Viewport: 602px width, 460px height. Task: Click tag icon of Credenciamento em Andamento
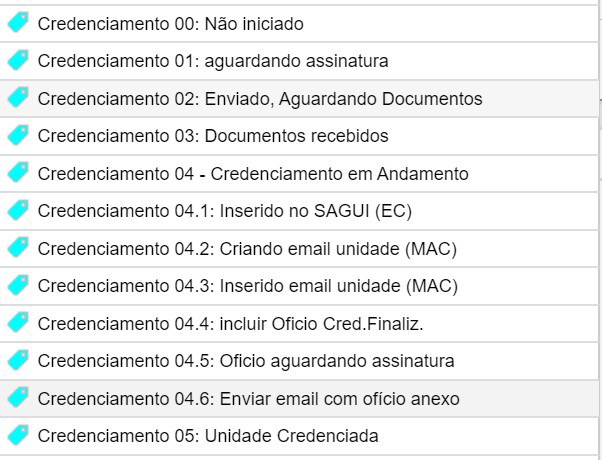(18, 173)
